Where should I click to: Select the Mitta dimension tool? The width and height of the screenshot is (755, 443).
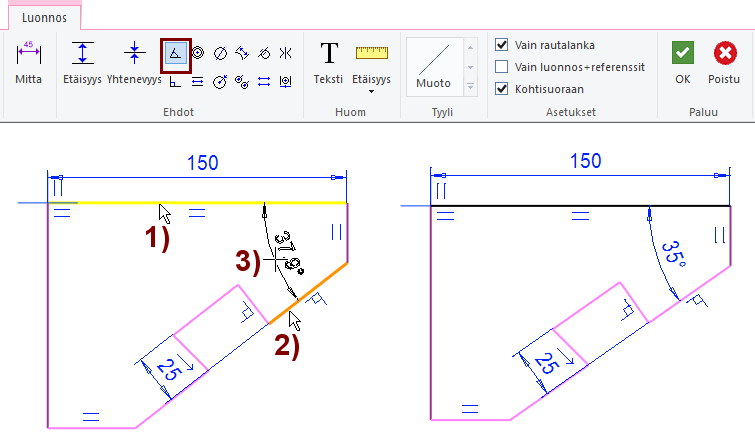coord(28,63)
